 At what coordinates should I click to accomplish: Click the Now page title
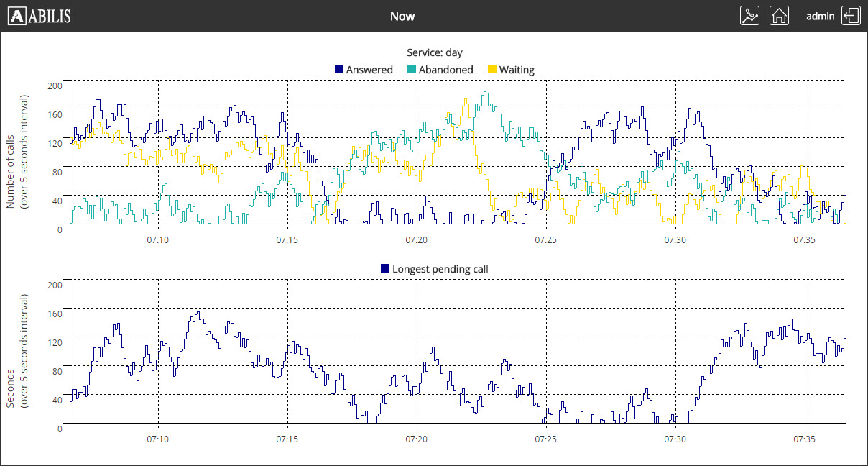[402, 16]
